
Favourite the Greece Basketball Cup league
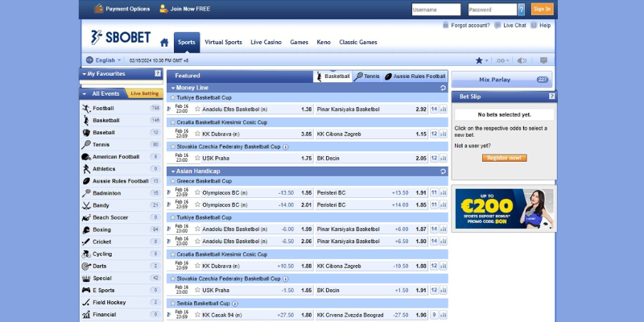point(172,181)
